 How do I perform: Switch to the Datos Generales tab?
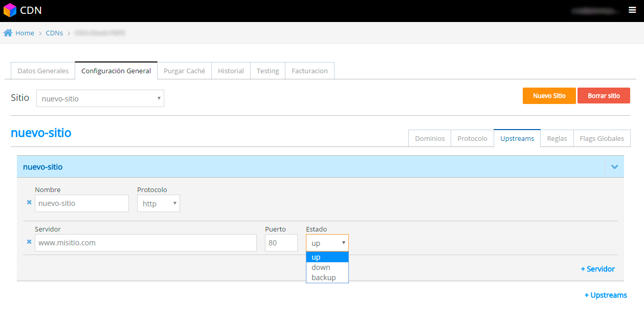(x=43, y=71)
